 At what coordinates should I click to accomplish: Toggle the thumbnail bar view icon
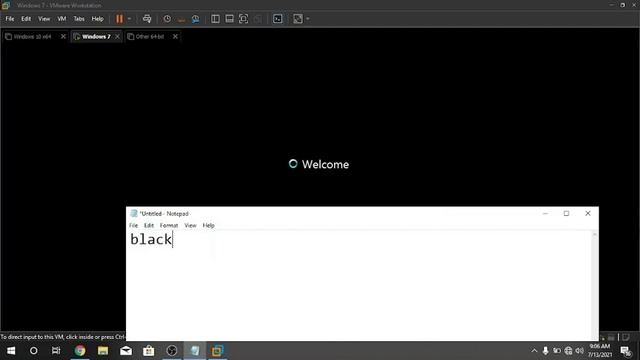[x=229, y=19]
